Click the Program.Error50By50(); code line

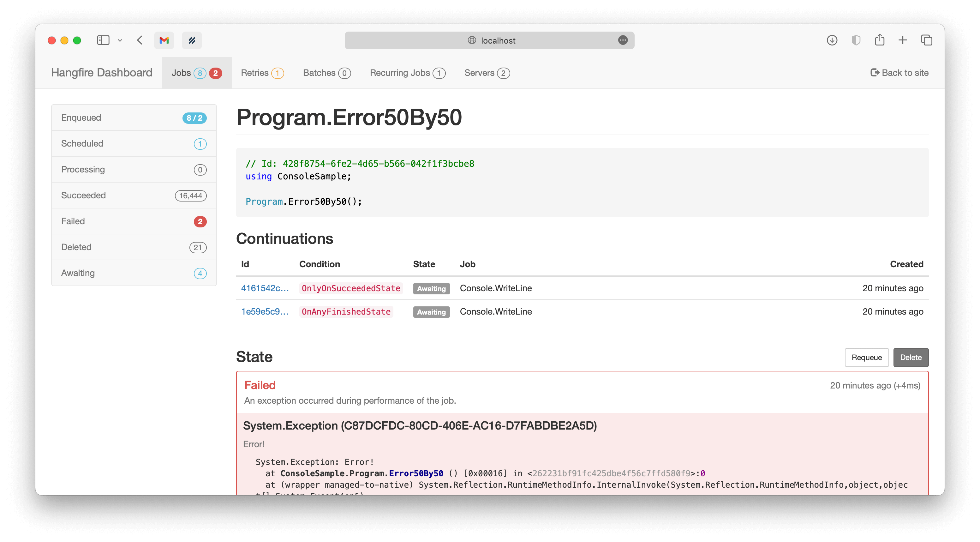tap(304, 201)
